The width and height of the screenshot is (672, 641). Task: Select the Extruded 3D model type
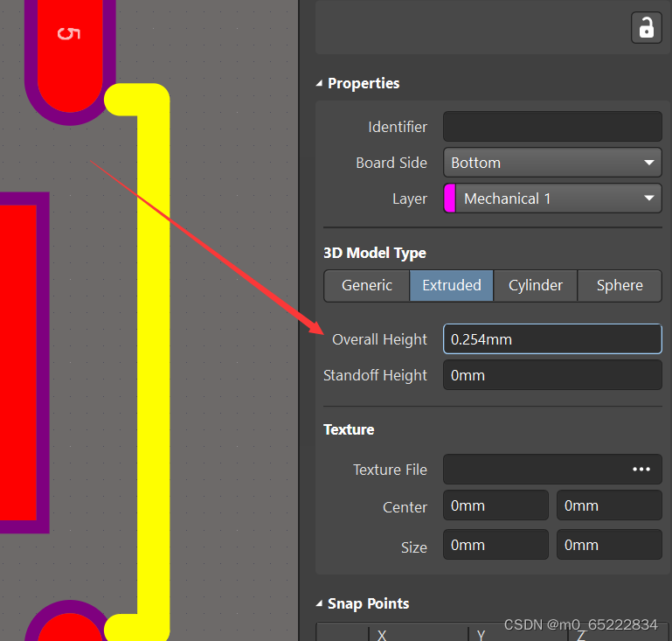[x=451, y=286]
